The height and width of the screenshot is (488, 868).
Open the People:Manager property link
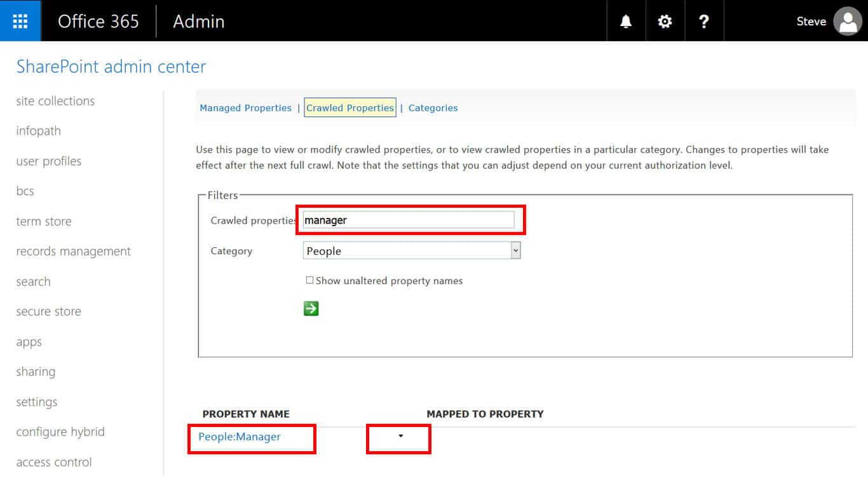[240, 437]
